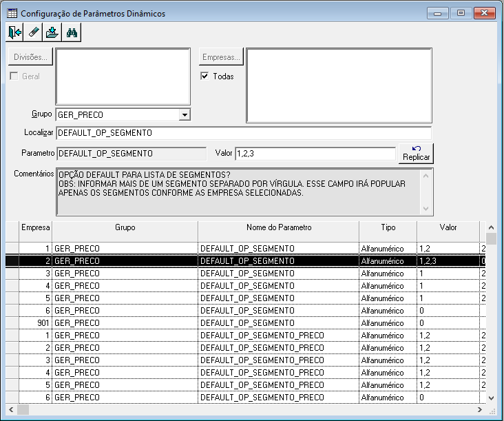Toggle the Geral checkbox
This screenshot has height=421, width=504.
coord(14,76)
